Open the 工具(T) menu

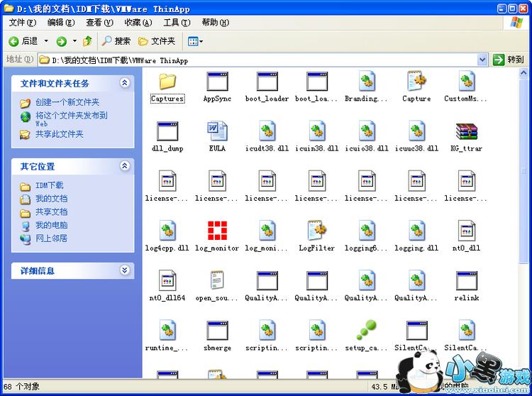pyautogui.click(x=177, y=23)
